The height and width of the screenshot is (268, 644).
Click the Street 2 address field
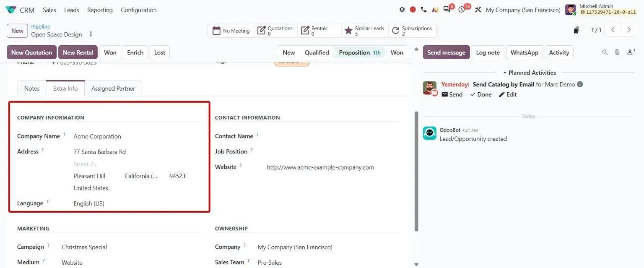(x=137, y=164)
